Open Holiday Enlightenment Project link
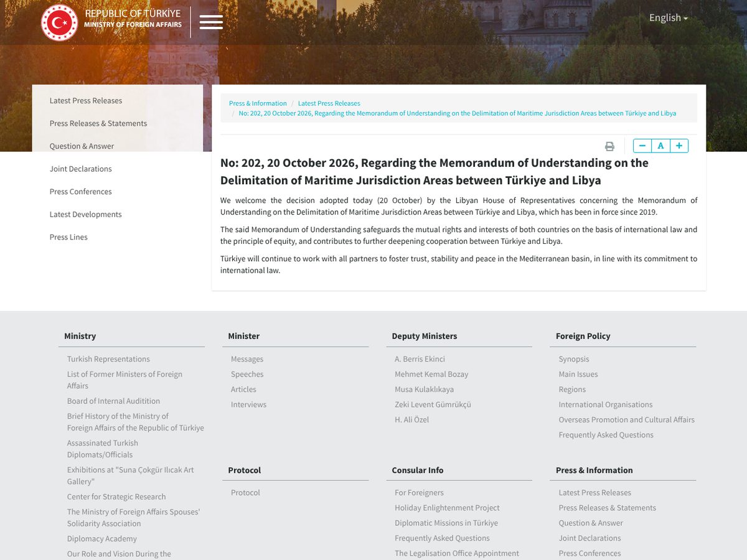Viewport: 747px width, 560px height. click(x=447, y=508)
